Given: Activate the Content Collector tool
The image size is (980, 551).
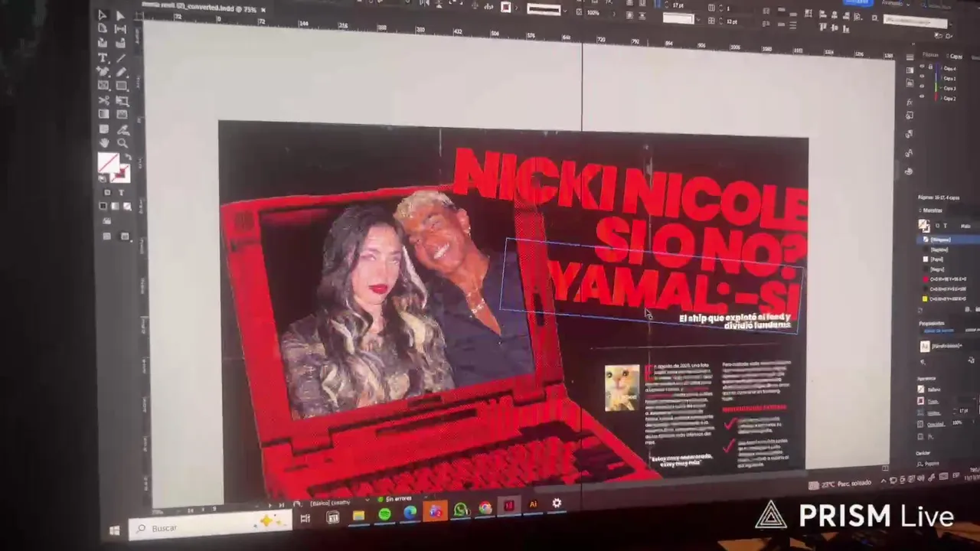Looking at the screenshot, I should coord(103,43).
